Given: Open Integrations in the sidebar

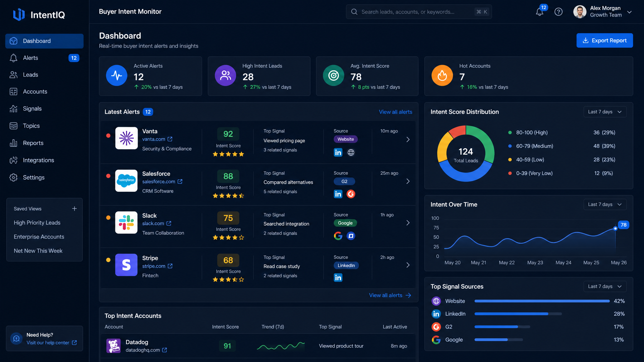Looking at the screenshot, I should click(x=44, y=160).
